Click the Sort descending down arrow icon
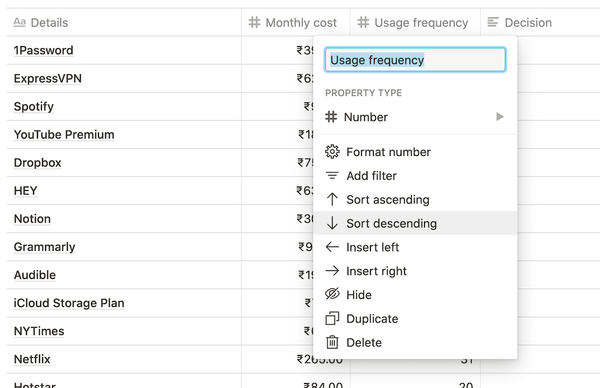The height and width of the screenshot is (388, 600). [332, 223]
